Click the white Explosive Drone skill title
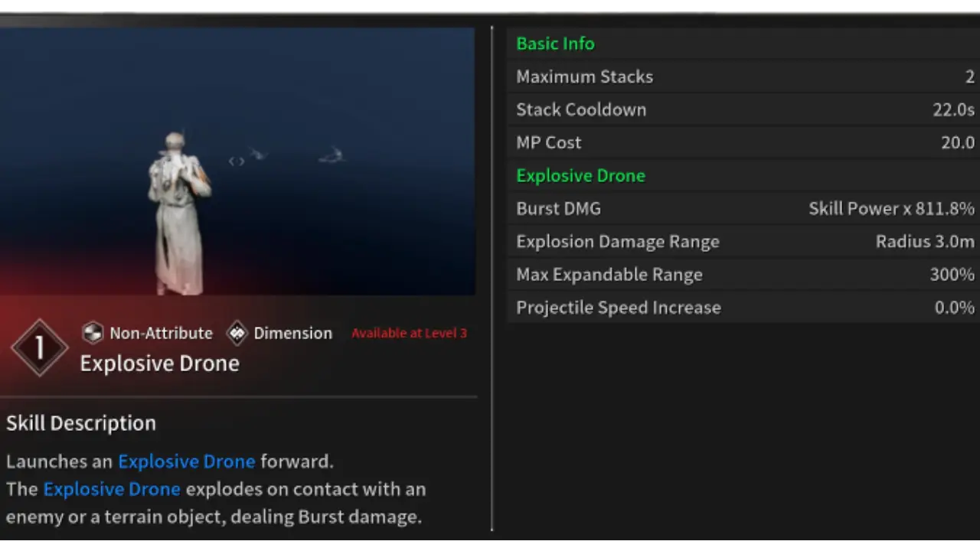The image size is (980, 551). 159,364
